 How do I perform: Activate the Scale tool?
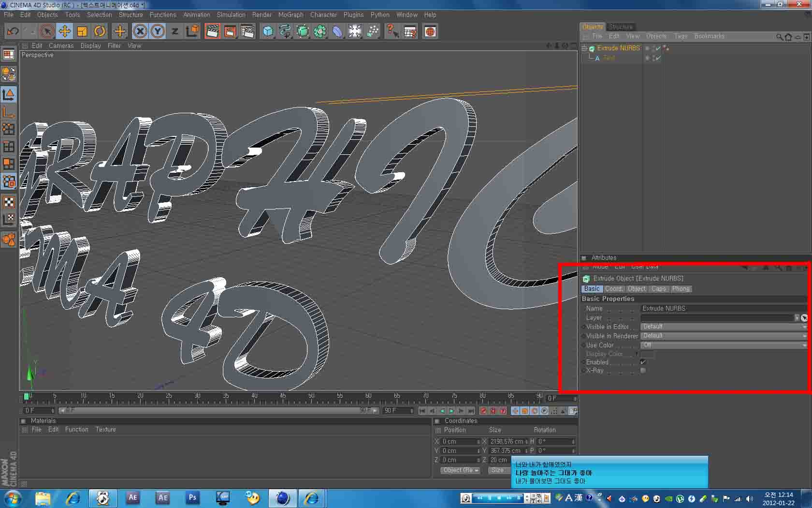coord(82,31)
